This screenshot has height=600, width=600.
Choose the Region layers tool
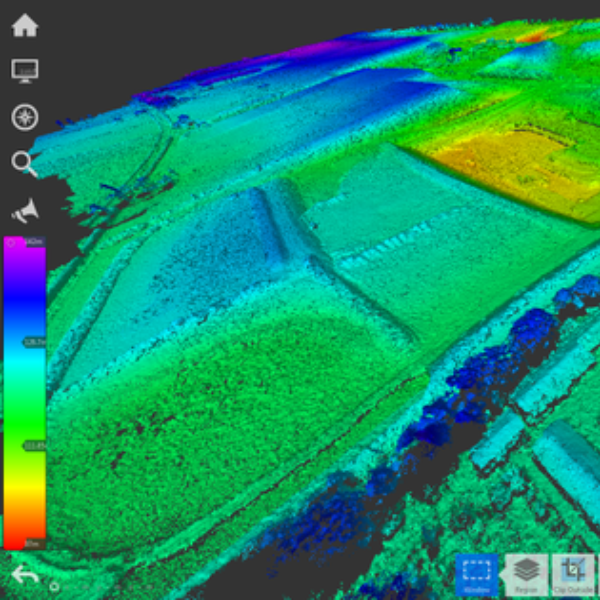point(526,576)
